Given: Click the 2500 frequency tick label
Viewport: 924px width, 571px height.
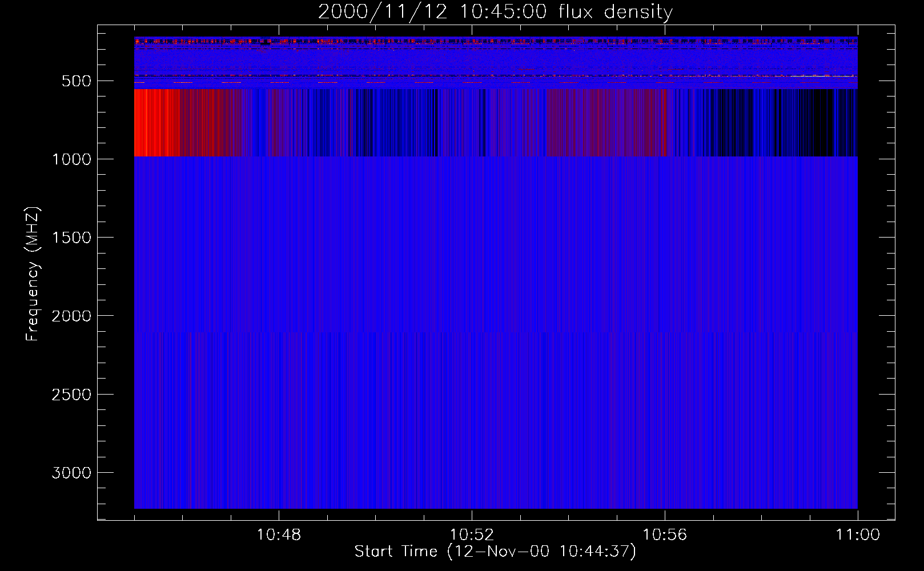Looking at the screenshot, I should point(71,395).
